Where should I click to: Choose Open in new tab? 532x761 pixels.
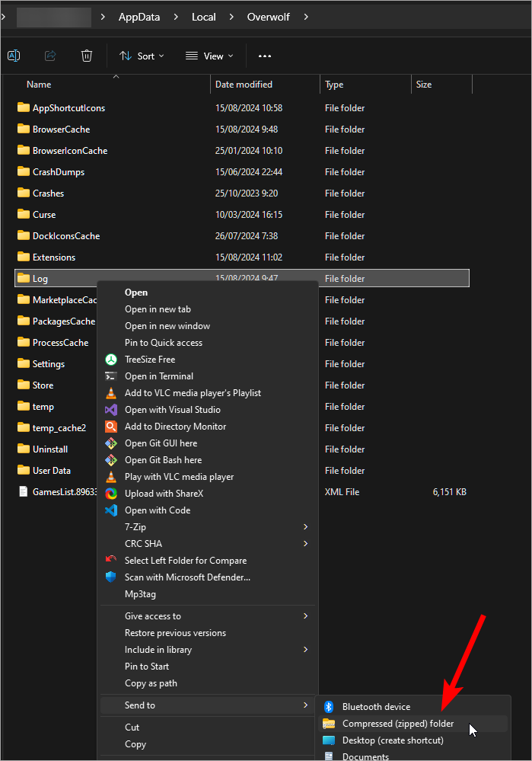(x=158, y=309)
